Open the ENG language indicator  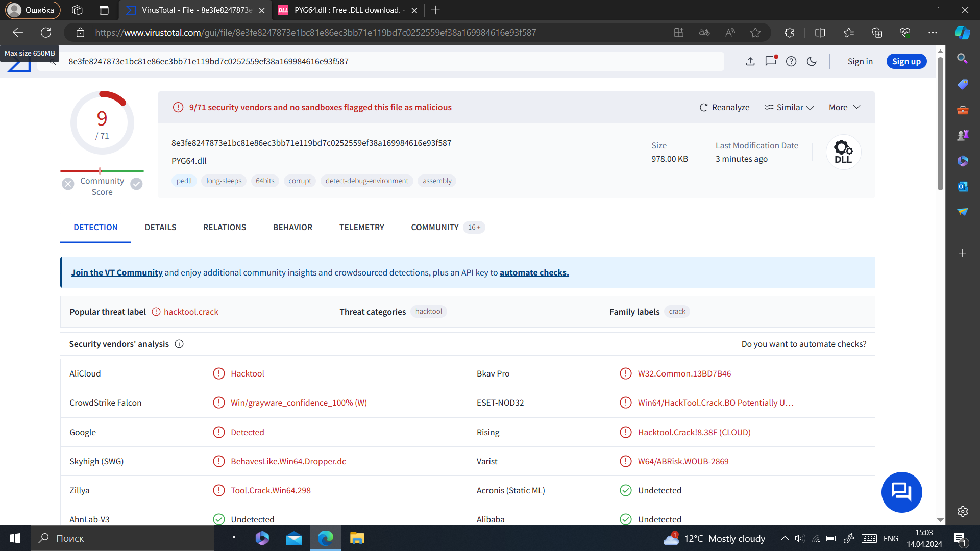(x=891, y=538)
